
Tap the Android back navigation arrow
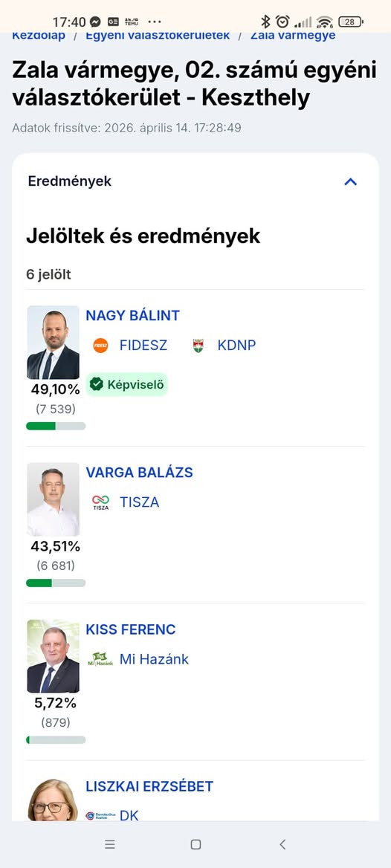click(x=282, y=844)
